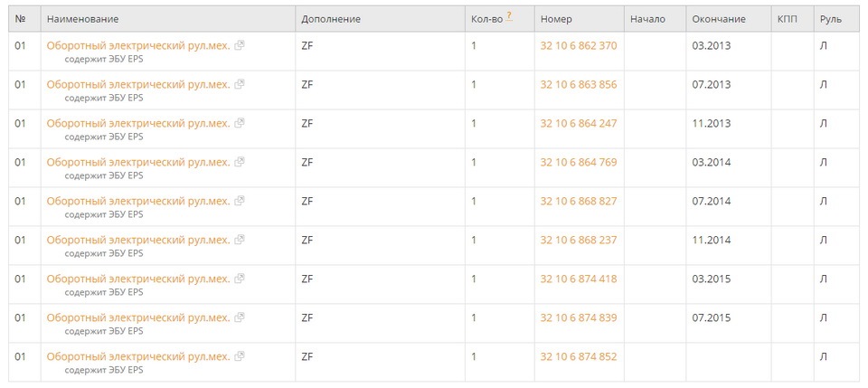
Task: Click external-link icon in row without end date
Action: coord(239,356)
